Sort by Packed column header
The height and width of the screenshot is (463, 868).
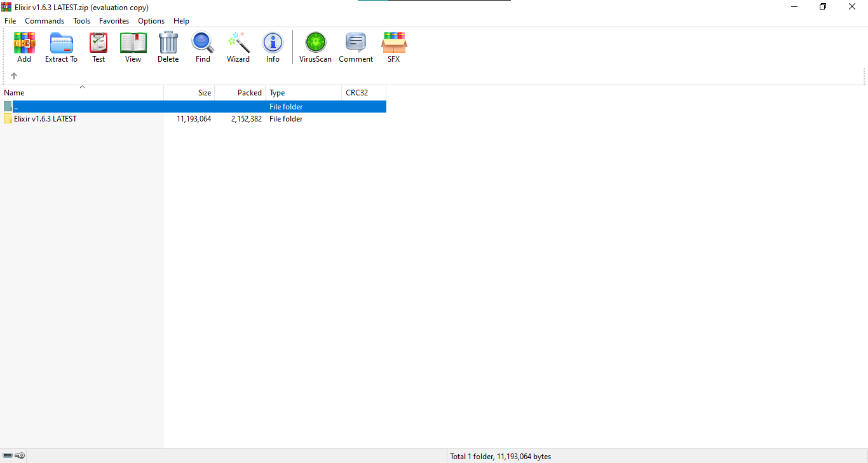coord(240,93)
